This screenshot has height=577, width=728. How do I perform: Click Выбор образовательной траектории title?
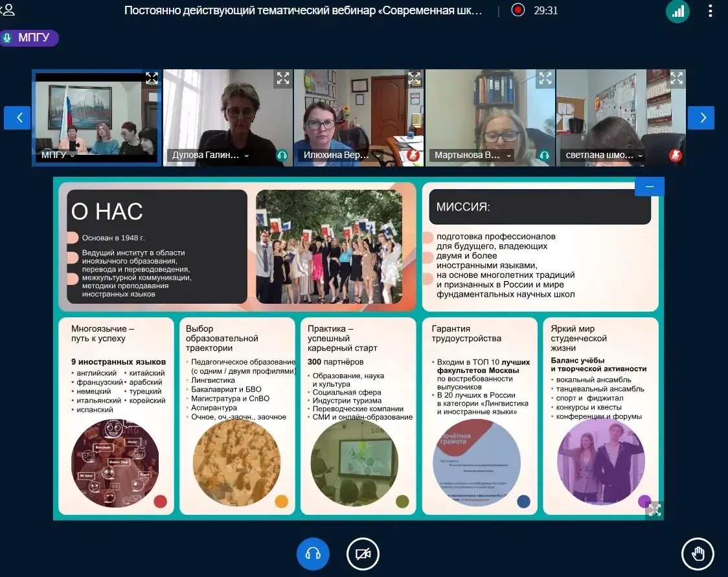pyautogui.click(x=222, y=338)
